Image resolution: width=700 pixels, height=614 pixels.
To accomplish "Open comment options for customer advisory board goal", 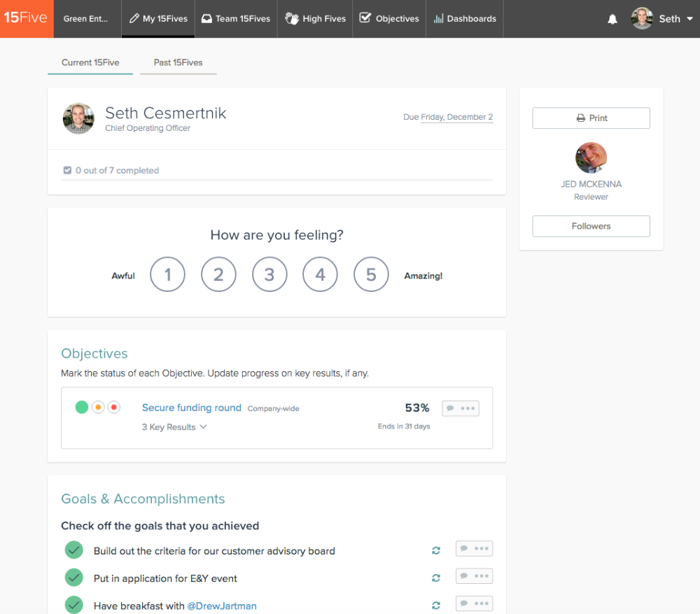I will [474, 548].
